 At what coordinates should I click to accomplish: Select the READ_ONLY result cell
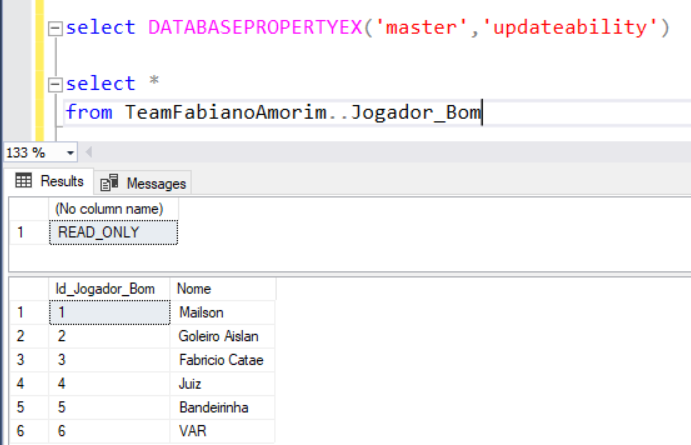tap(113, 232)
